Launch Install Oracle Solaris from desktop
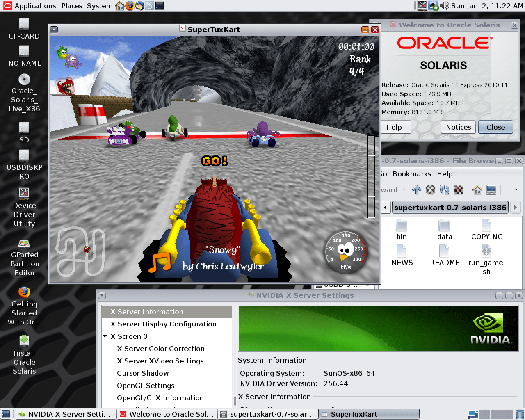The height and width of the screenshot is (420, 525). coord(24,355)
